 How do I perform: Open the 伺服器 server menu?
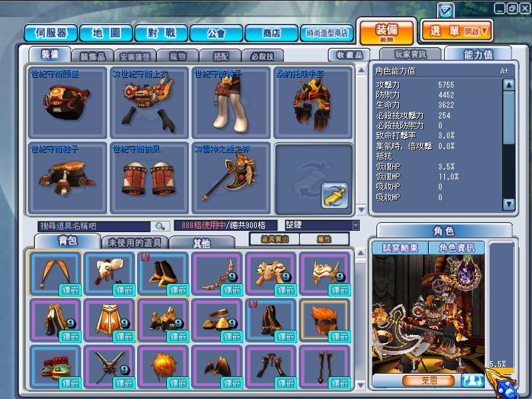pos(51,33)
